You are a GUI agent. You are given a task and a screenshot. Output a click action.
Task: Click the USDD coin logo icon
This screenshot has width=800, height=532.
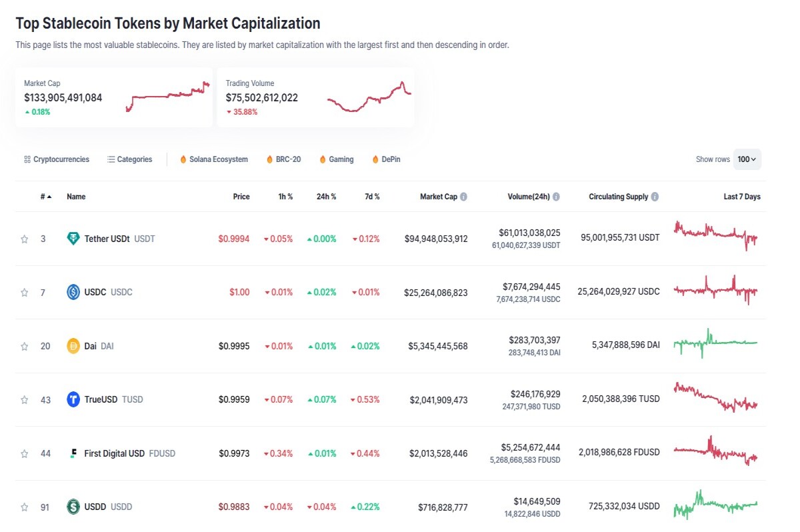point(73,507)
